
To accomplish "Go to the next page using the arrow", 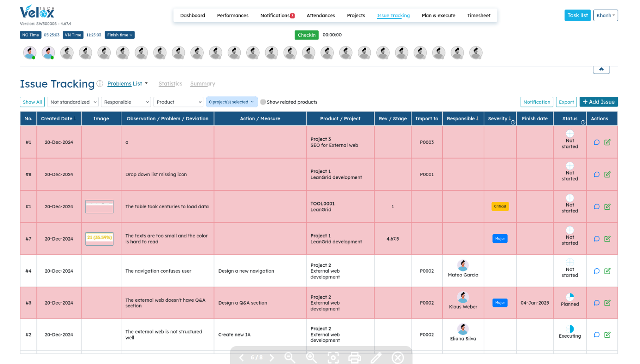I will pos(272,358).
